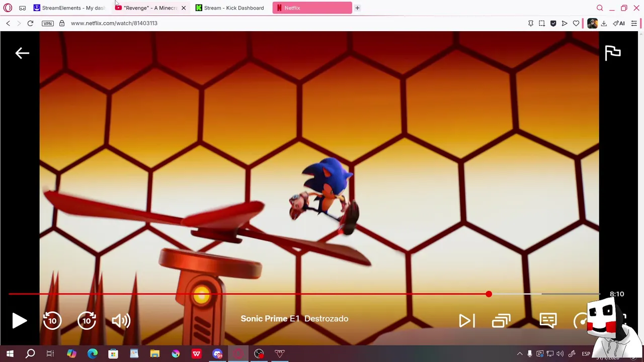Click the remaining time 8:10
644x362 pixels.
point(616,294)
